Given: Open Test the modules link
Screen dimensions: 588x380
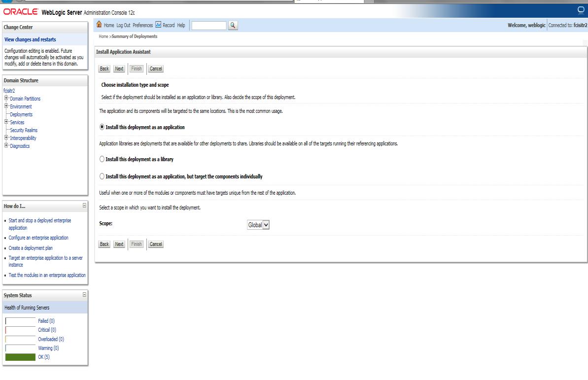Looking at the screenshot, I should (47, 275).
